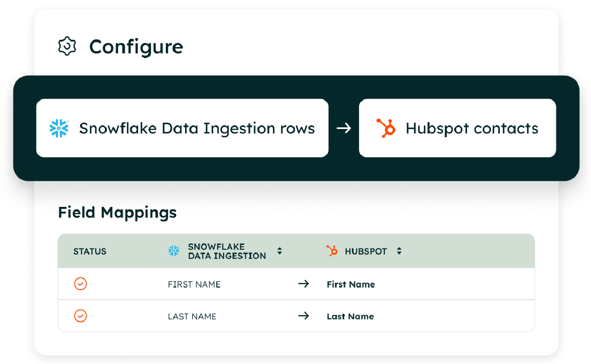
Task: Click the First Name HubSpot destination field
Action: (x=351, y=284)
